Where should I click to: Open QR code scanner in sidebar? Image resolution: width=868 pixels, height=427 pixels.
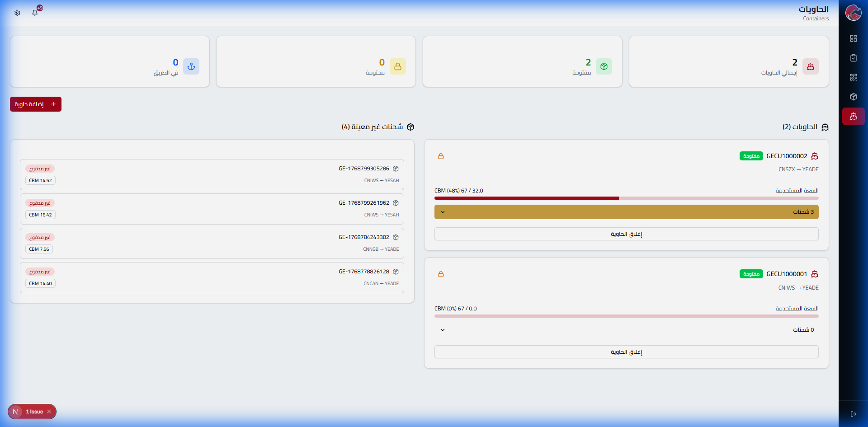853,77
